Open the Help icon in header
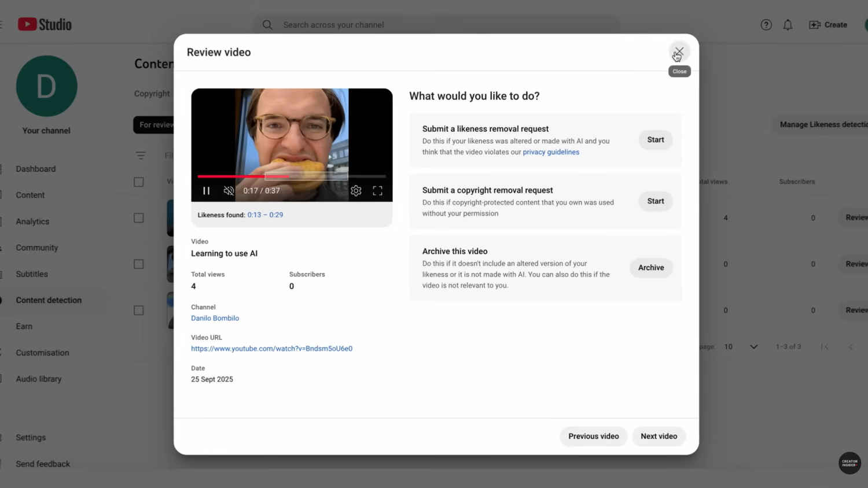Viewport: 868px width, 488px height. [x=766, y=25]
